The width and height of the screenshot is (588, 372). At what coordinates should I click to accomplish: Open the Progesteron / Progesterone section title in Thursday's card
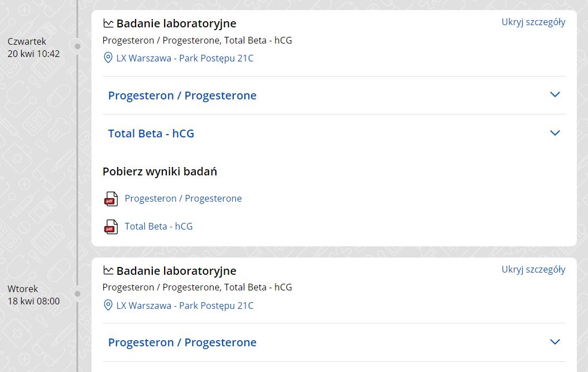point(182,96)
